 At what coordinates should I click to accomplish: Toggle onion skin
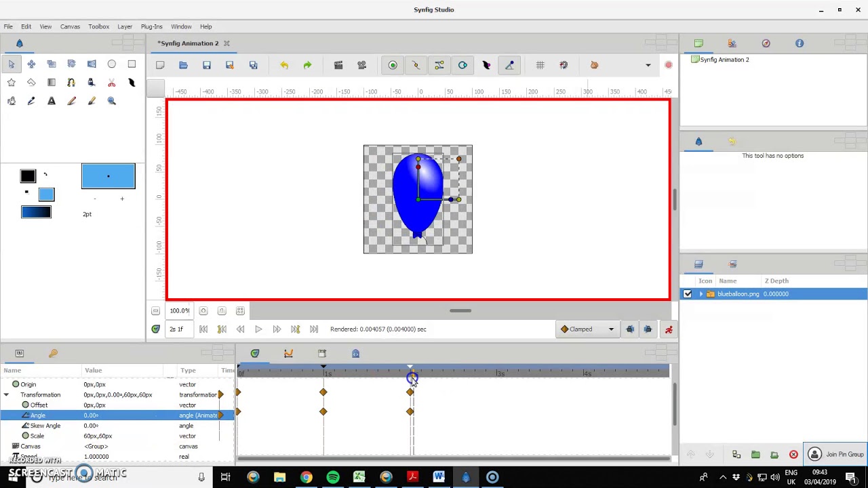tap(594, 65)
